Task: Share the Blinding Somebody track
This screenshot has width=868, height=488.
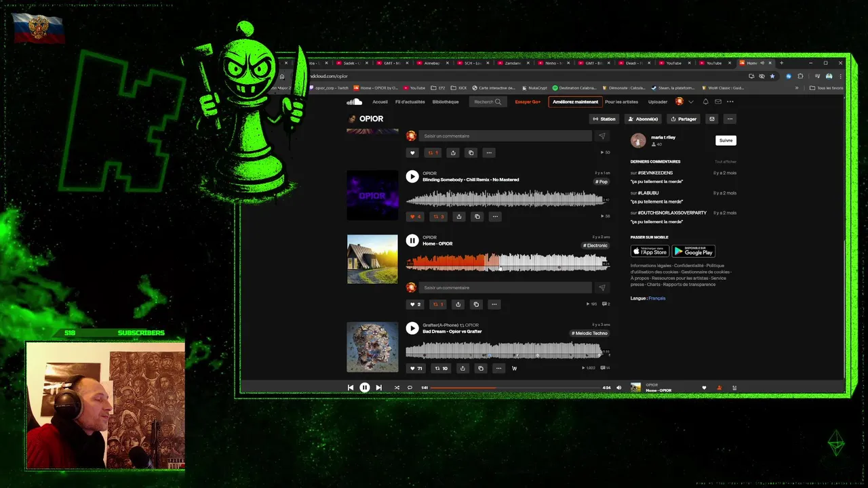Action: tap(459, 217)
